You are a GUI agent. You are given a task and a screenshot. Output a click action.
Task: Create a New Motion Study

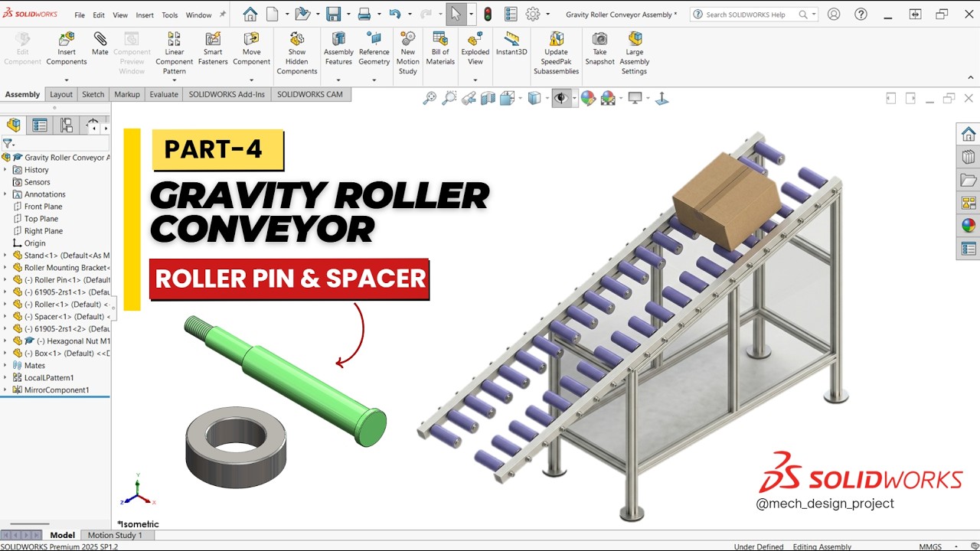click(408, 54)
